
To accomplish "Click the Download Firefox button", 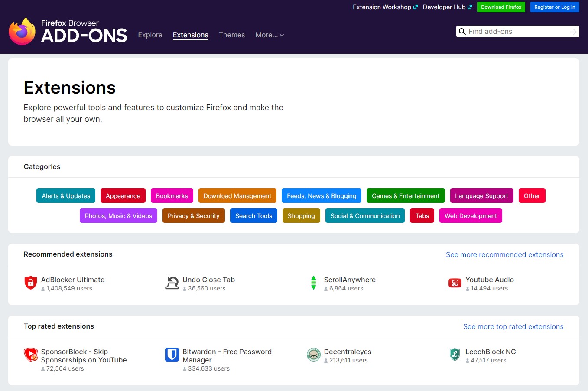I will point(501,7).
